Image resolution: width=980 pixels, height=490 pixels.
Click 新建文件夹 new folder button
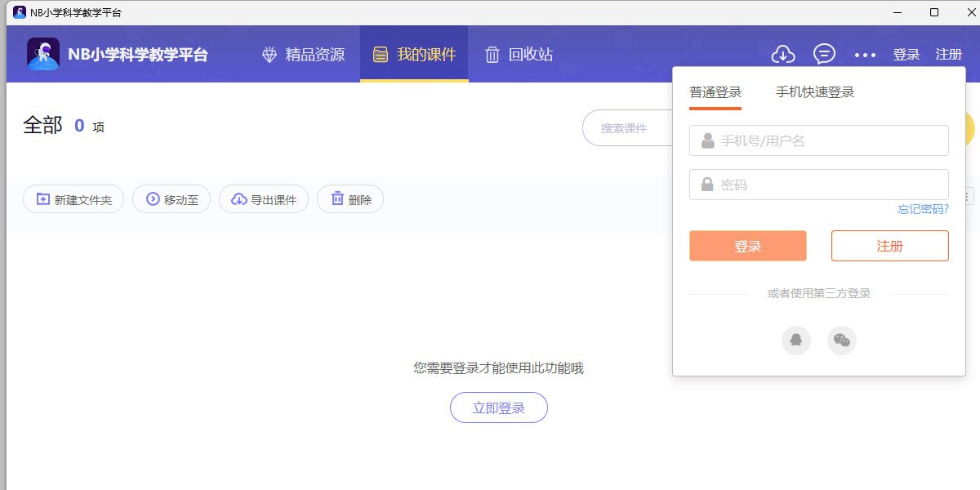(73, 199)
